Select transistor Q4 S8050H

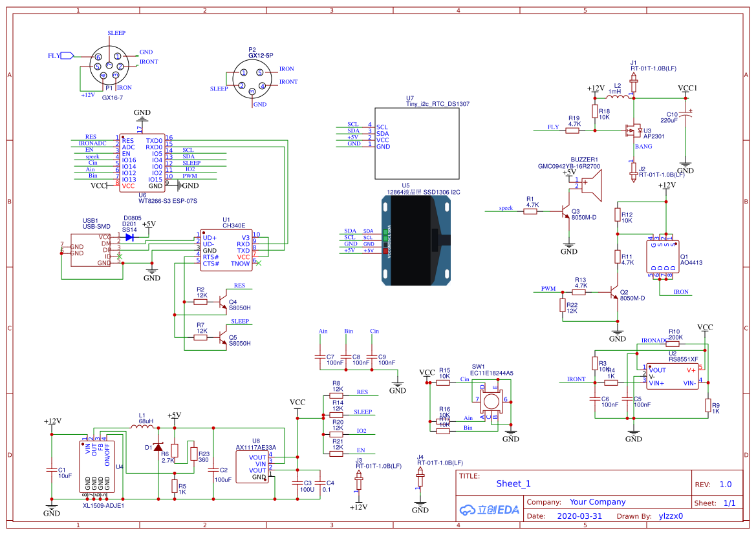[x=222, y=302]
